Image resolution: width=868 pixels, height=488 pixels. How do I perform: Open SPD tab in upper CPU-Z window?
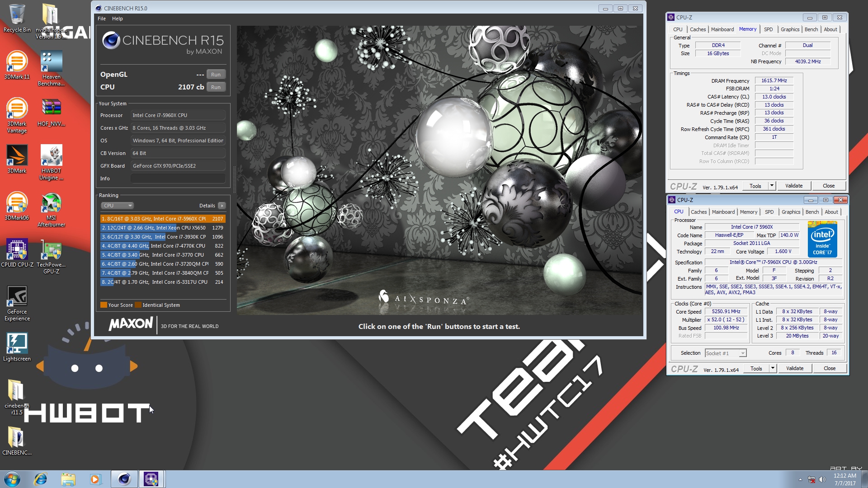pos(768,29)
